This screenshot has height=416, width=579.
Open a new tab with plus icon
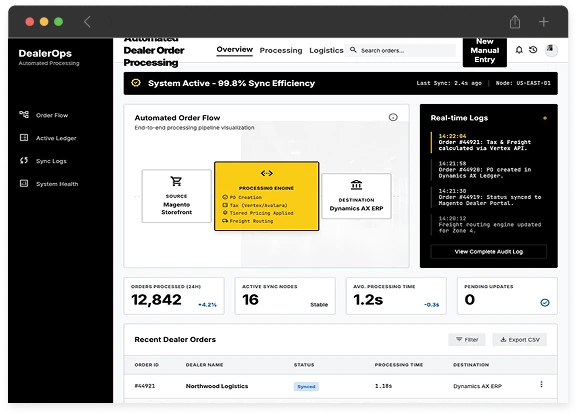(x=543, y=22)
